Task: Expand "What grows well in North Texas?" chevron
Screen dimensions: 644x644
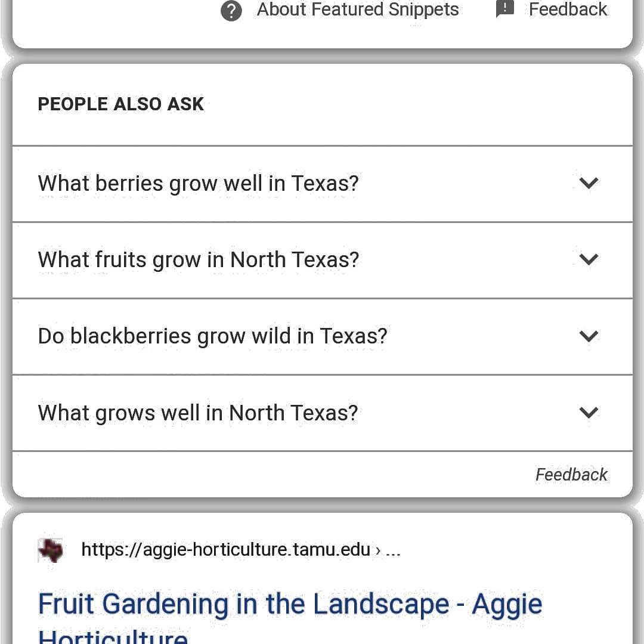Action: coord(589,413)
